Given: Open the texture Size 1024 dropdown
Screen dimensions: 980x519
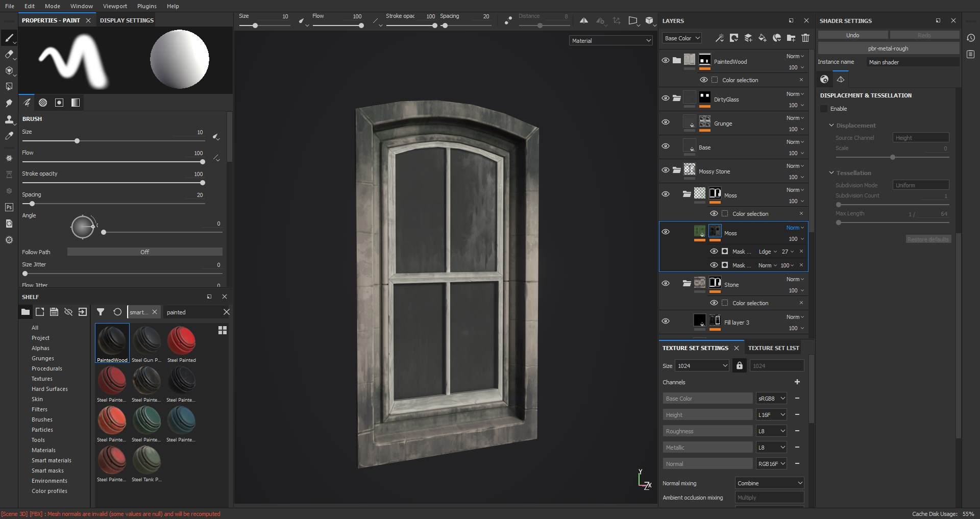Looking at the screenshot, I should pos(702,365).
